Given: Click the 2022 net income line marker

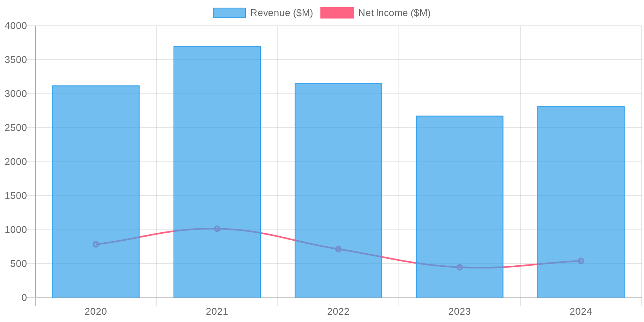Looking at the screenshot, I should click(x=338, y=249).
